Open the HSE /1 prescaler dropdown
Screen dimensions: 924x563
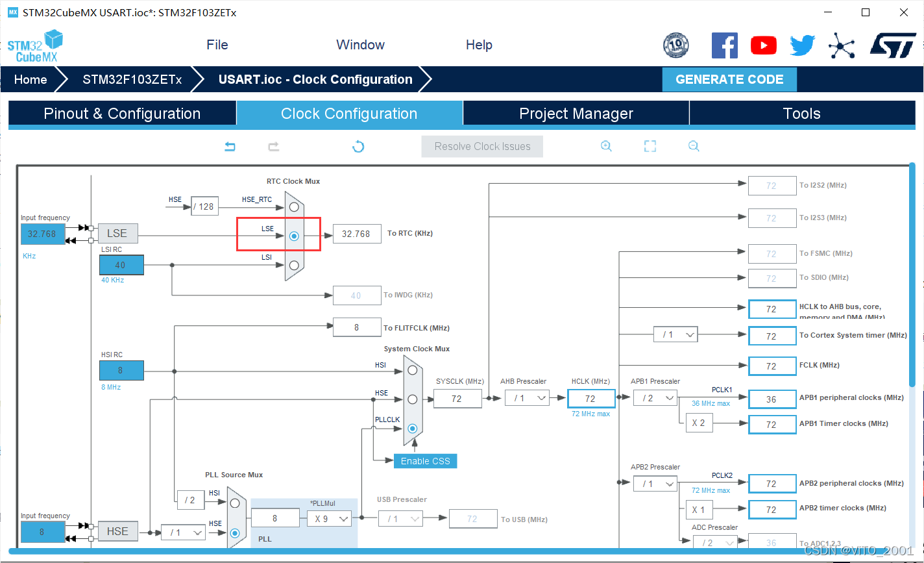pyautogui.click(x=183, y=532)
